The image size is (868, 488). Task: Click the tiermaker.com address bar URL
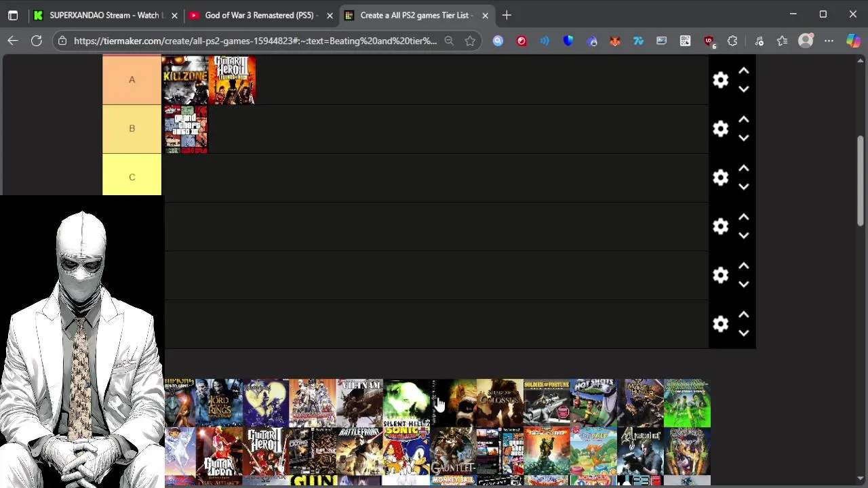(255, 41)
